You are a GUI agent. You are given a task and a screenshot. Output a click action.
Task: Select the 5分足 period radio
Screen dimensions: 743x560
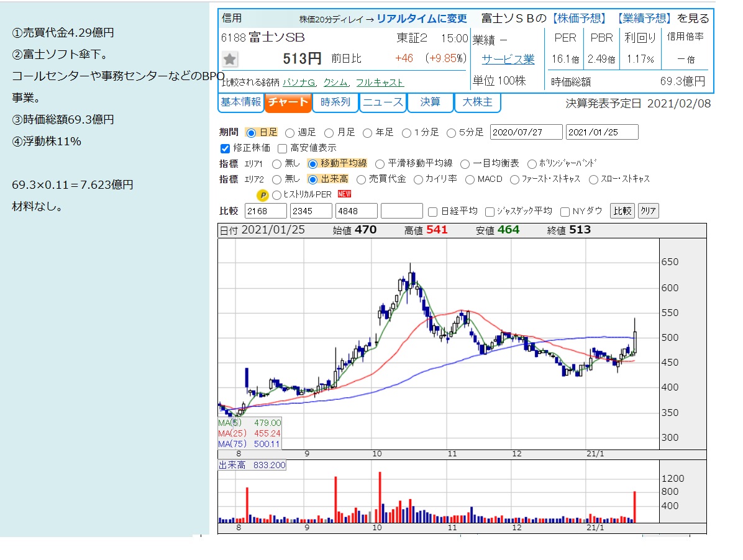(451, 133)
